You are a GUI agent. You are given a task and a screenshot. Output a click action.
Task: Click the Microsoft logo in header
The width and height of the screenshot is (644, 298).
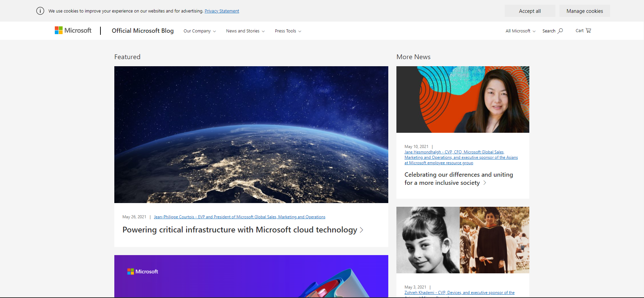pyautogui.click(x=73, y=30)
